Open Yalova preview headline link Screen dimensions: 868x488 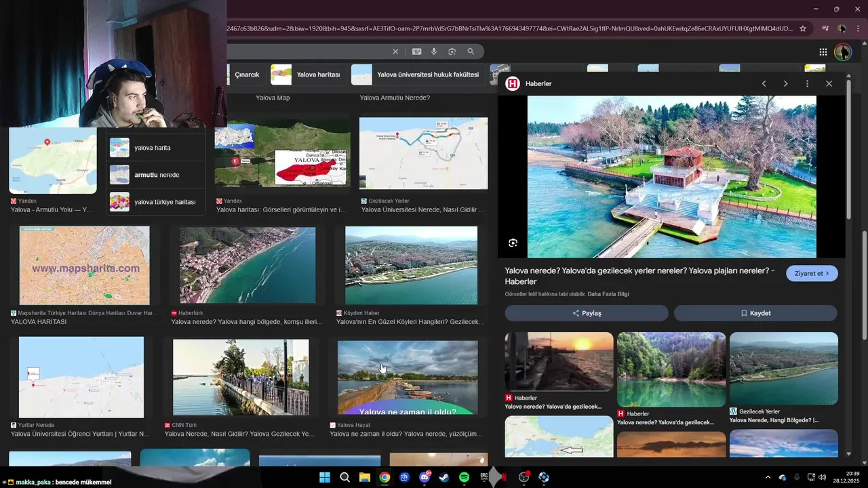[639, 276]
